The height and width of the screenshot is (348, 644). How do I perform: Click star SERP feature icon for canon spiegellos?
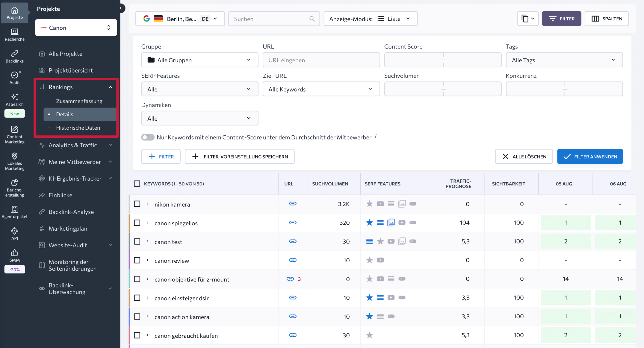coord(369,223)
